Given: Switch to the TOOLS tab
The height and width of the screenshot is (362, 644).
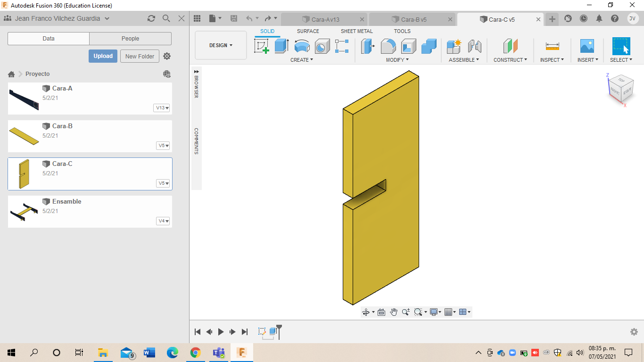Looking at the screenshot, I should pyautogui.click(x=402, y=31).
